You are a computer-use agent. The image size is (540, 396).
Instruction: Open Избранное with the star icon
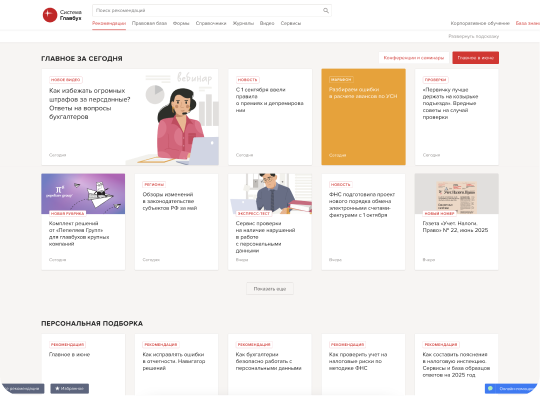[x=70, y=388]
